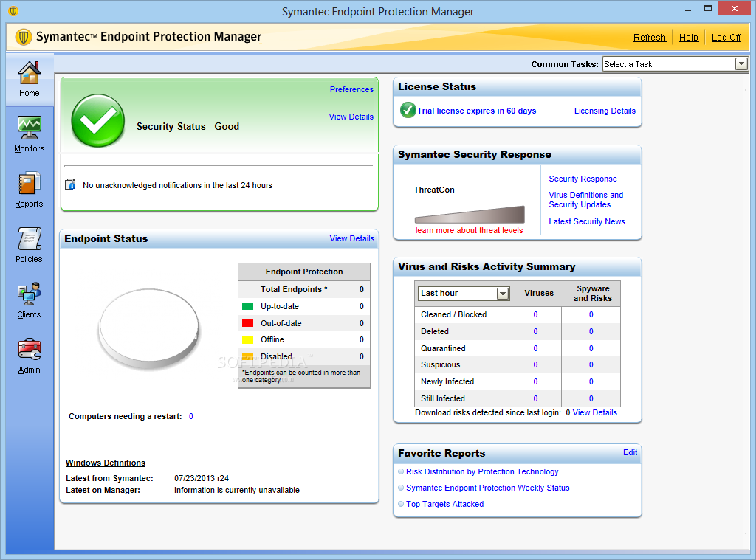The image size is (756, 560).
Task: Open Licensing Details
Action: click(605, 110)
